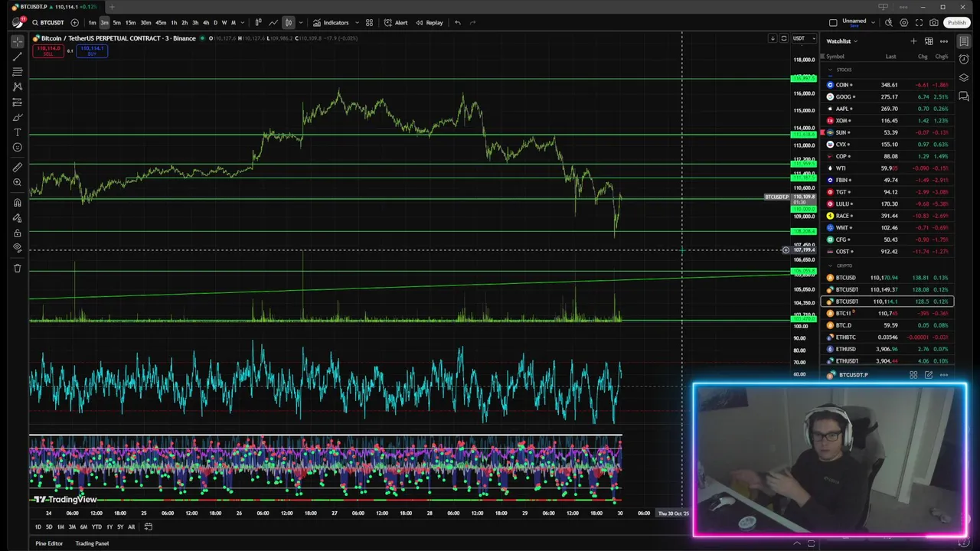Expand the Watchlist name dropdown
980x551 pixels.
[841, 41]
